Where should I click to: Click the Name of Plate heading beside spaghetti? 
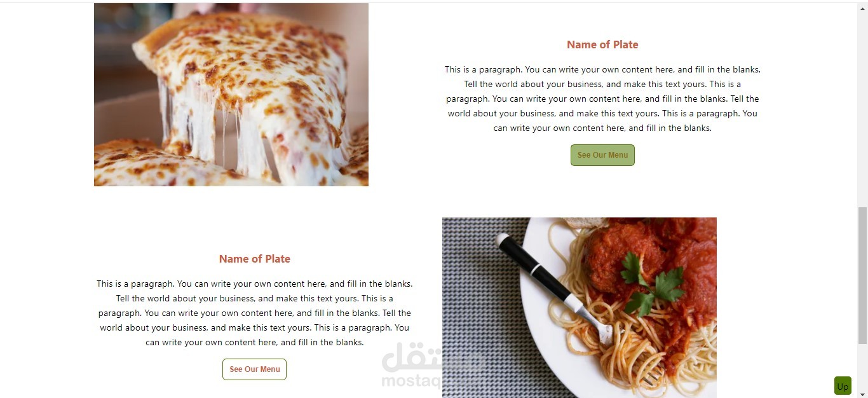[x=254, y=259]
